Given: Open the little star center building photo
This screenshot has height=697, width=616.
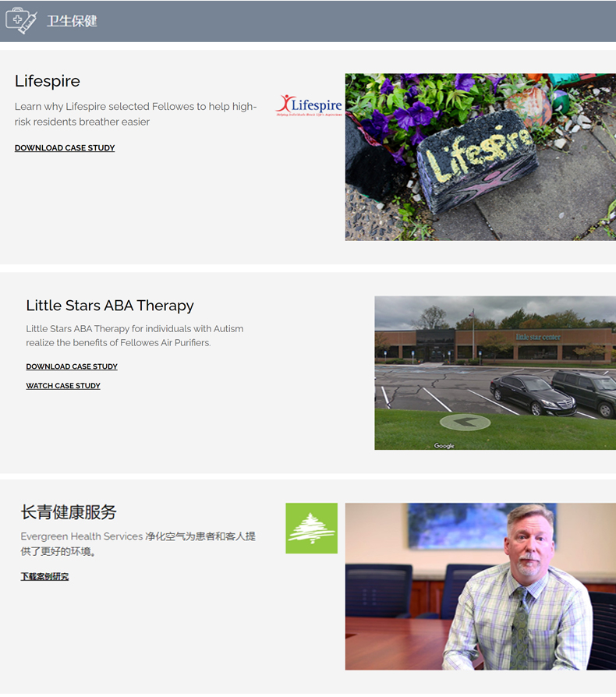Looking at the screenshot, I should click(x=495, y=373).
